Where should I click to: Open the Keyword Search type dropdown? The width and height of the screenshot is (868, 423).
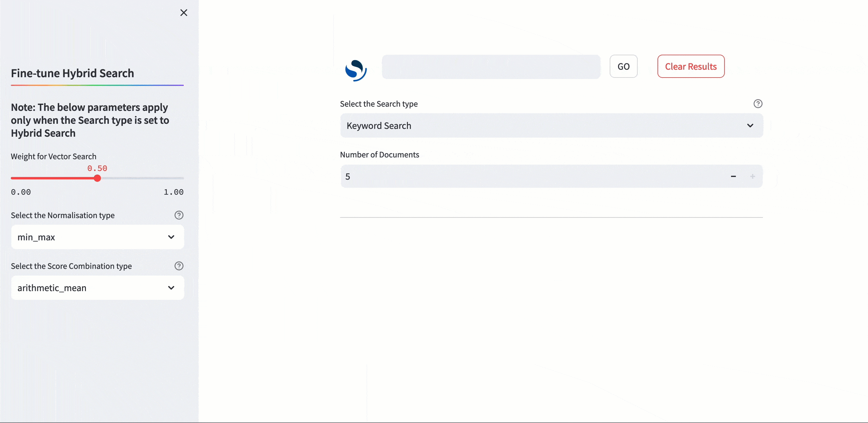552,125
